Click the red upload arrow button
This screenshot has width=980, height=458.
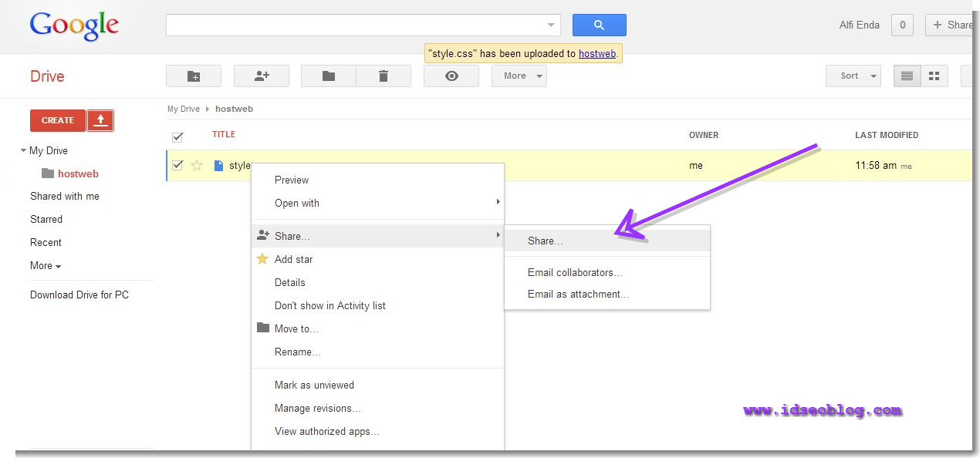click(100, 120)
